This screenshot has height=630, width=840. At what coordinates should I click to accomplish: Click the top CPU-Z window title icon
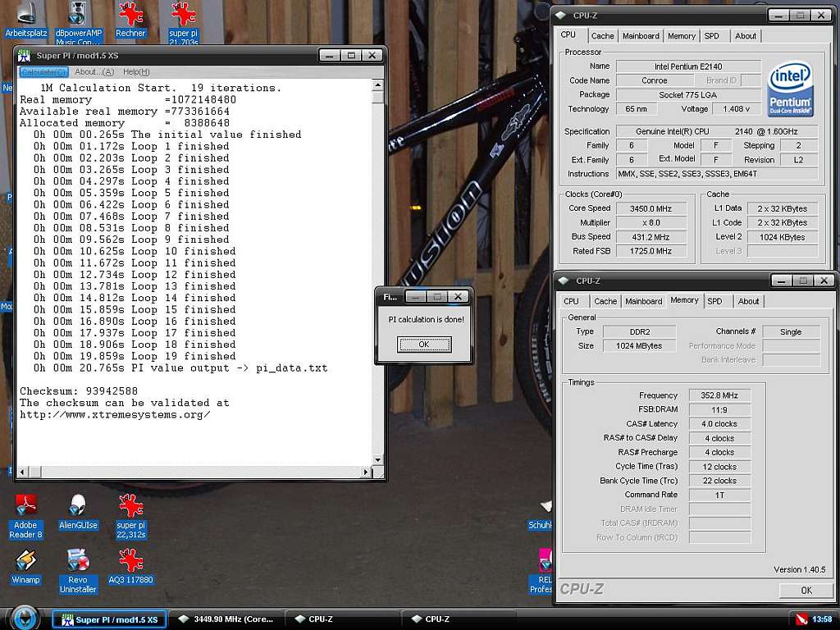pos(561,15)
